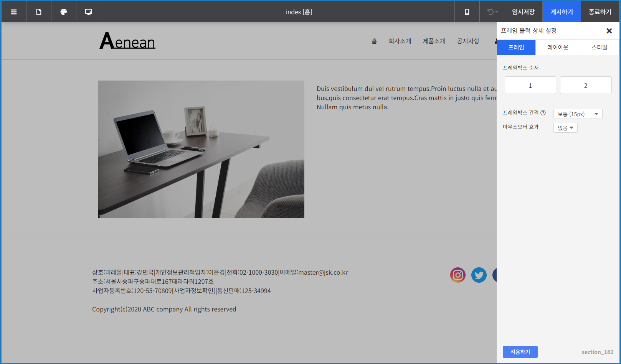
Task: Open the hamburger menu icon
Action: pos(14,12)
